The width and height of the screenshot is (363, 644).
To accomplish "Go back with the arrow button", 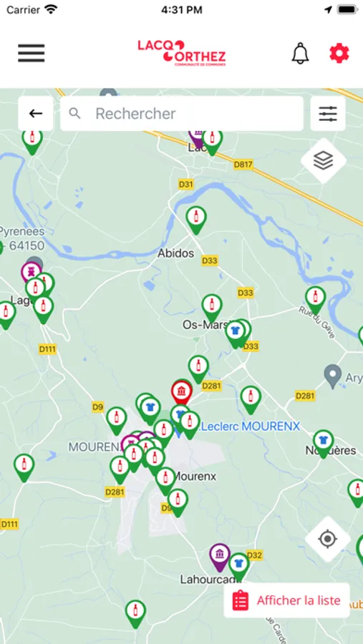I will (36, 113).
